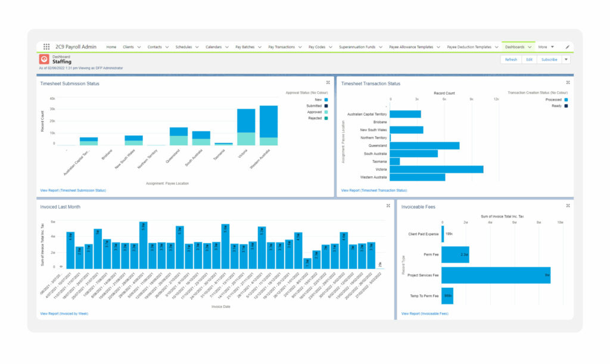Open the Schedules tab
The width and height of the screenshot is (610, 364).
183,47
